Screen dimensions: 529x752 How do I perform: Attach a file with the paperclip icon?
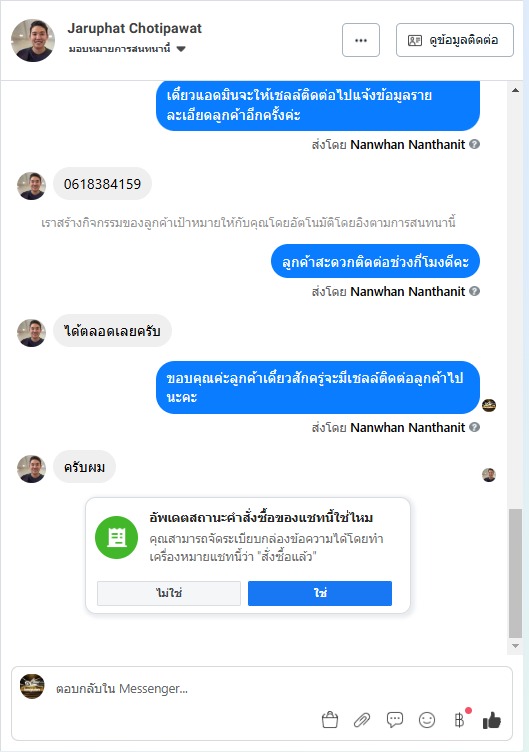pos(362,720)
